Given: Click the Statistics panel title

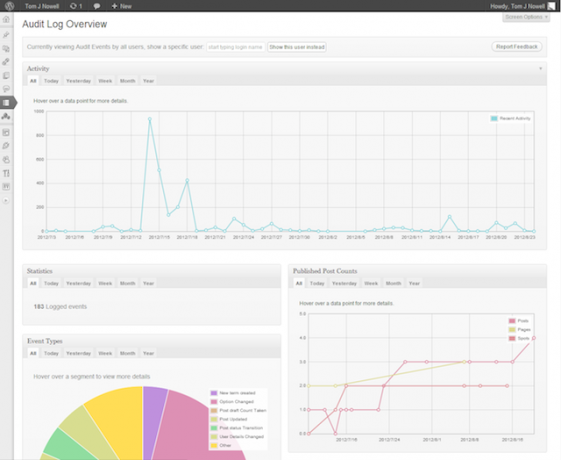Looking at the screenshot, I should (40, 271).
